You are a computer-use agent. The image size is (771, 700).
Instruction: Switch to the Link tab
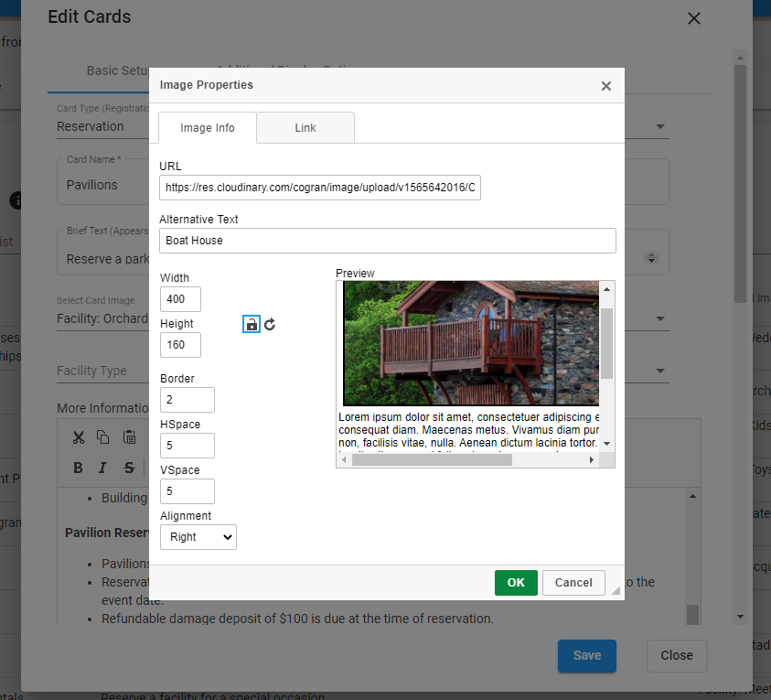click(305, 128)
